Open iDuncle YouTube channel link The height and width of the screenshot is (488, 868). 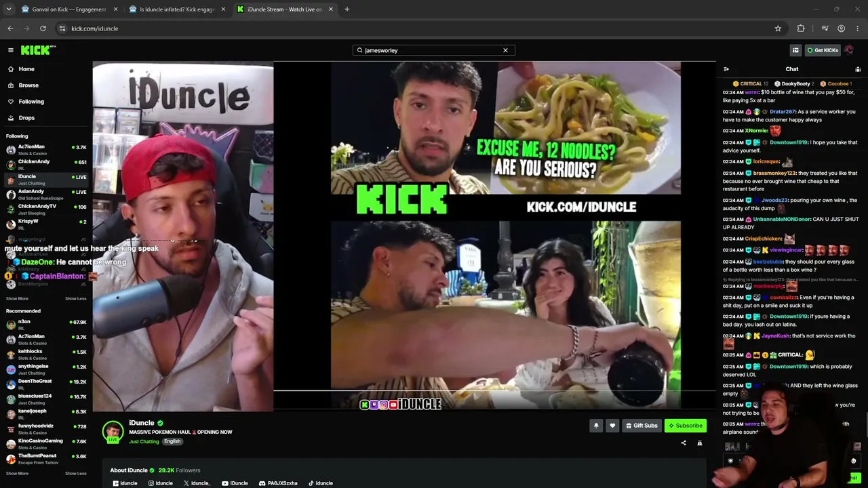235,483
